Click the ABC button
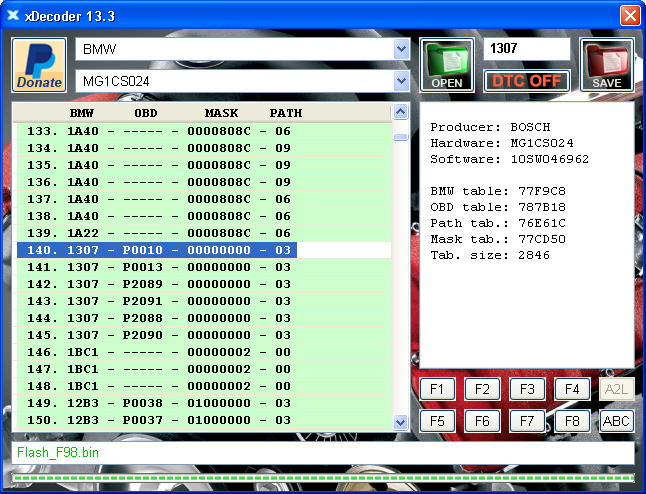Viewport: 646px width, 494px height. pos(617,421)
